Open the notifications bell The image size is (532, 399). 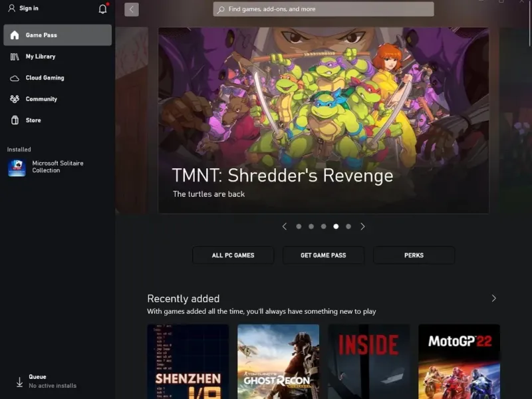(102, 9)
